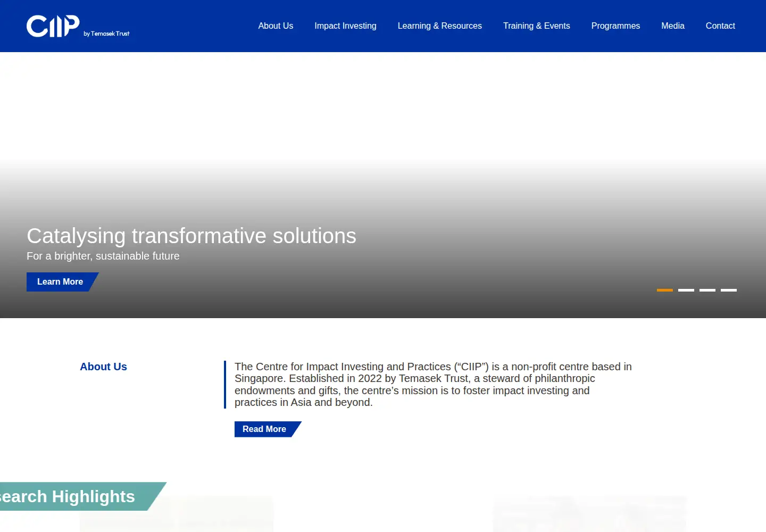766x532 pixels.
Task: Open the Training & Events menu
Action: tap(536, 26)
